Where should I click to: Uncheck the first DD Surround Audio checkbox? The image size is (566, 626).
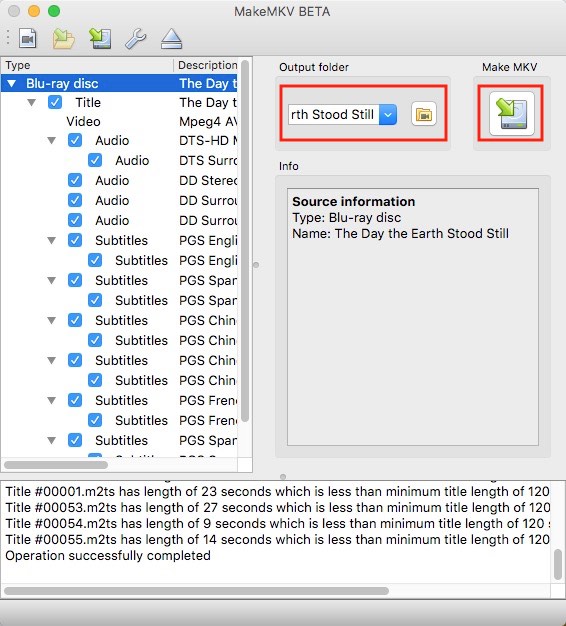pos(75,200)
